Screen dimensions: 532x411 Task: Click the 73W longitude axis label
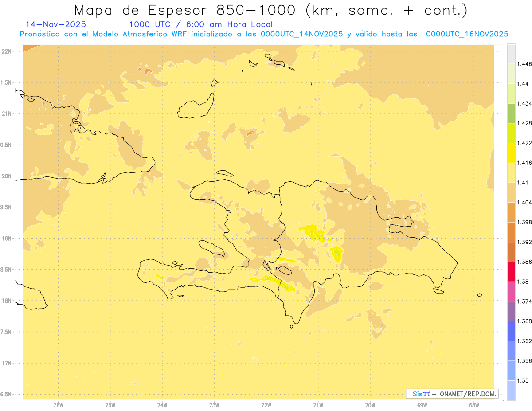tap(214, 405)
